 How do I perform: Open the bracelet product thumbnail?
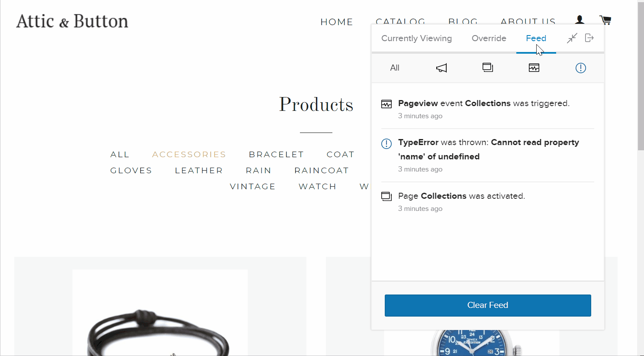click(160, 313)
